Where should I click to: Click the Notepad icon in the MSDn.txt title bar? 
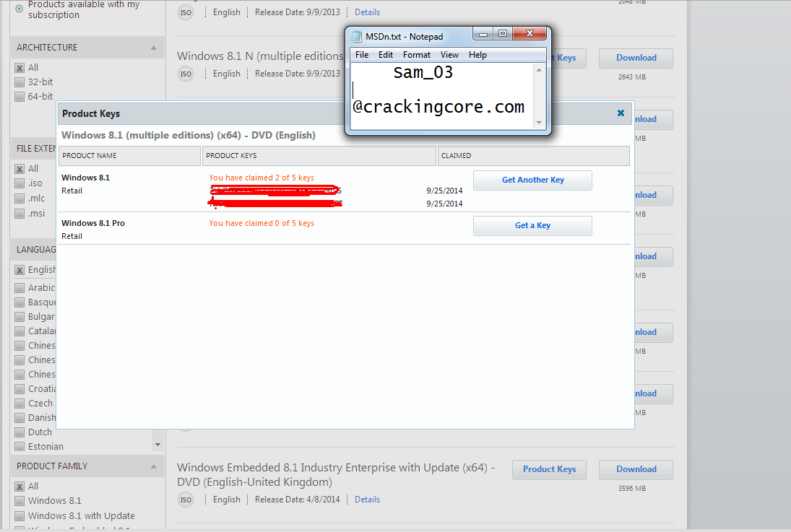tap(357, 36)
